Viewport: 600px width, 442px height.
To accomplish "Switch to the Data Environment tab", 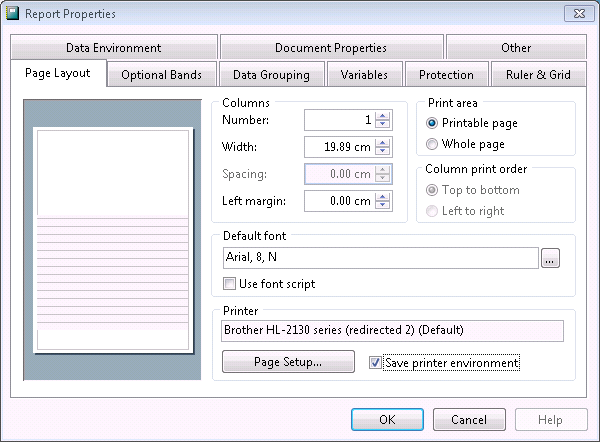I will (114, 47).
